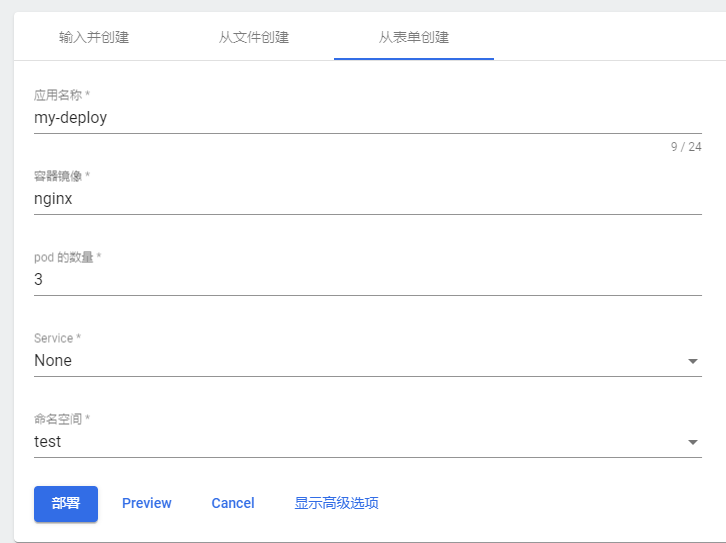Click the 命名空间 label
Viewport: 726px width, 543px height.
click(x=62, y=419)
